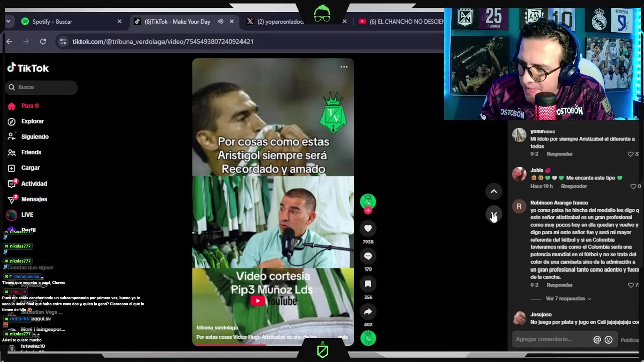Reply to yonurngng's comment with Responder
Screen dimensions: 644x362
click(x=559, y=154)
